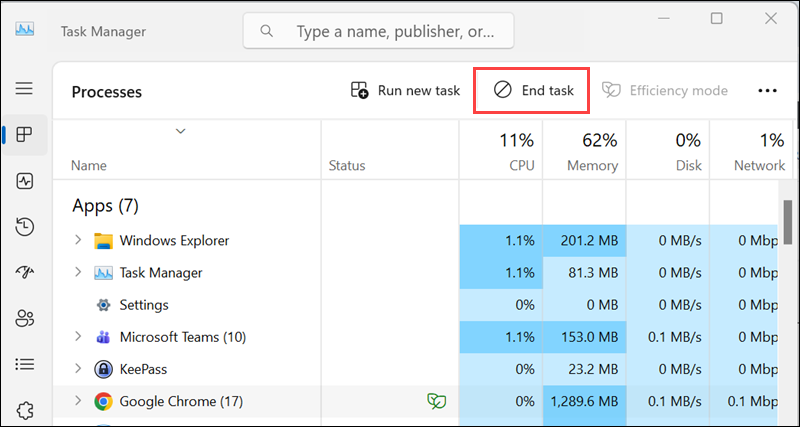Click the End task button
The height and width of the screenshot is (427, 800).
(x=533, y=90)
